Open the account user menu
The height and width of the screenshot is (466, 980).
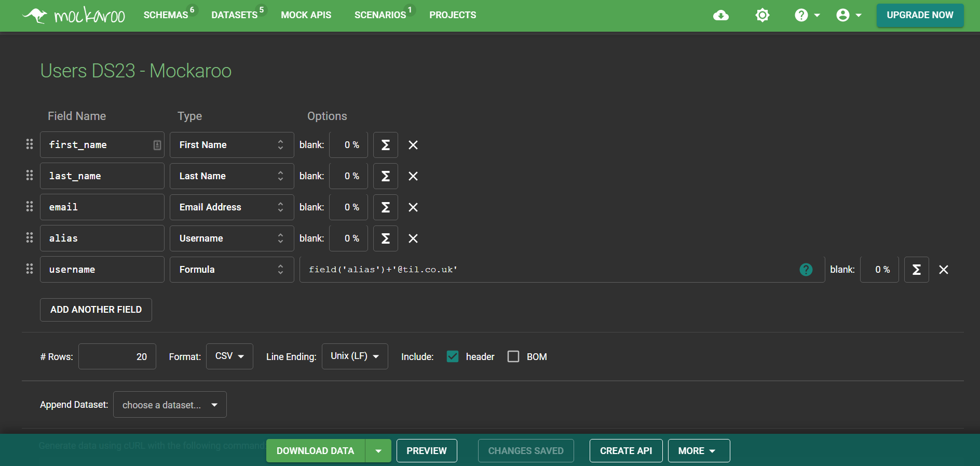tap(849, 15)
